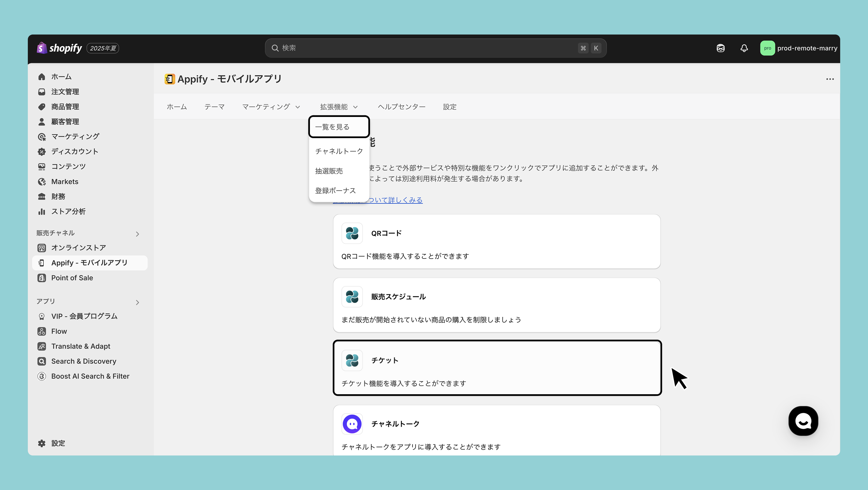
Task: Click the notification bell icon
Action: [744, 48]
